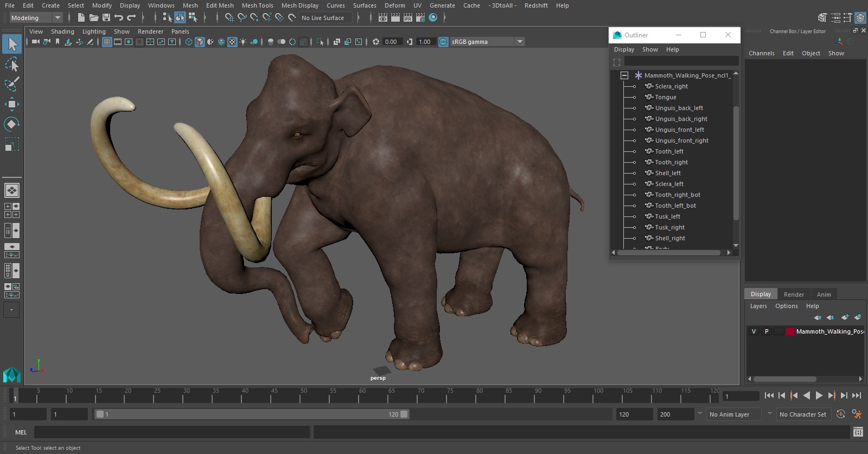Click the red Mammoth layer color swatch
Screen dimensions: 868x454
(x=790, y=331)
